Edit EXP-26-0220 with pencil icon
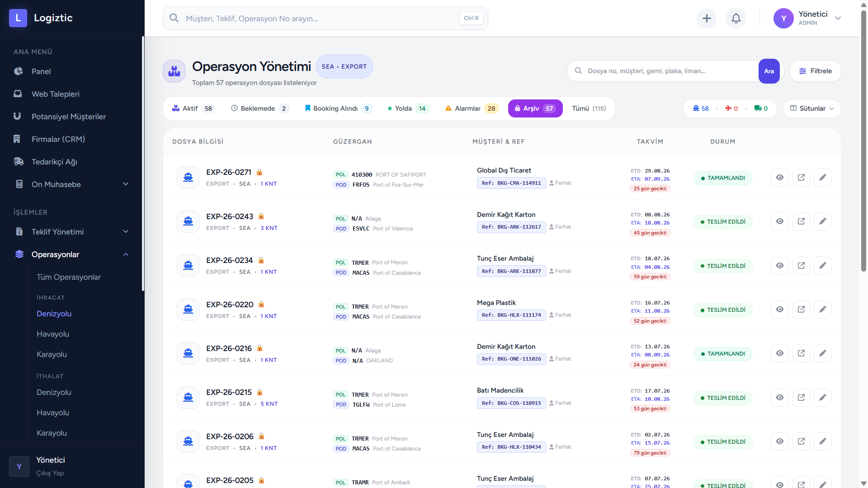The width and height of the screenshot is (868, 488). coord(823,310)
